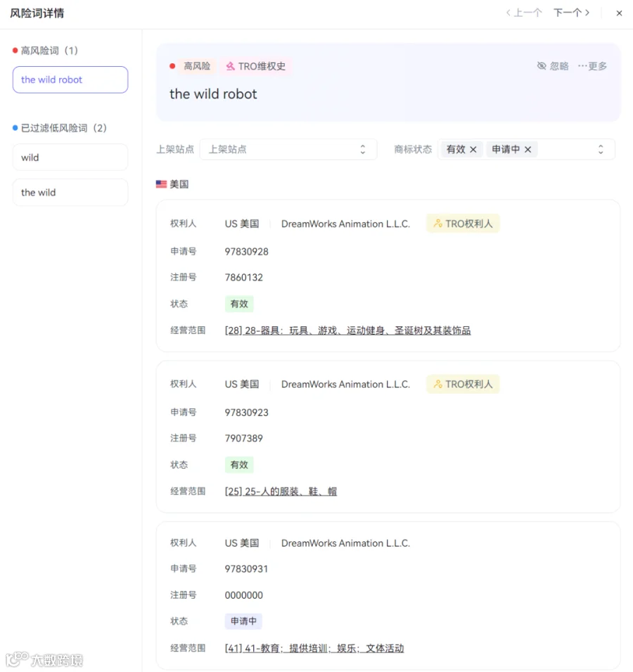
Task: Open the 更多 options menu
Action: click(593, 66)
